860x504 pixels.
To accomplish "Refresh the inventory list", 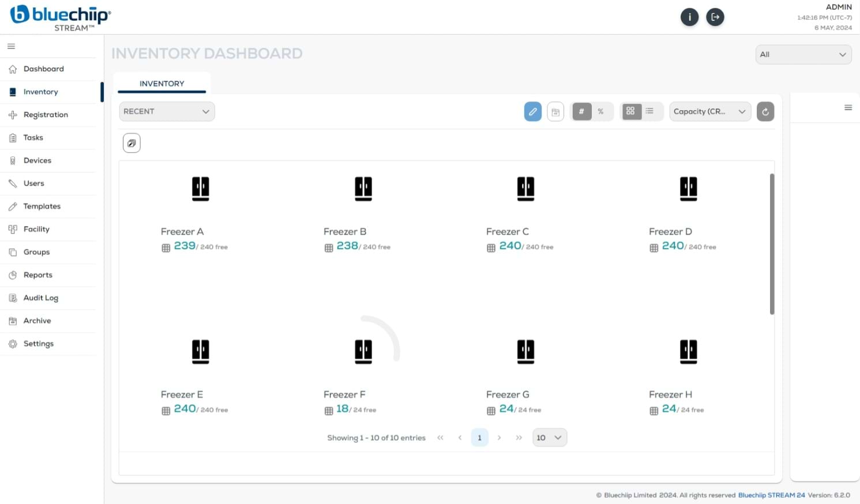I will pyautogui.click(x=765, y=111).
